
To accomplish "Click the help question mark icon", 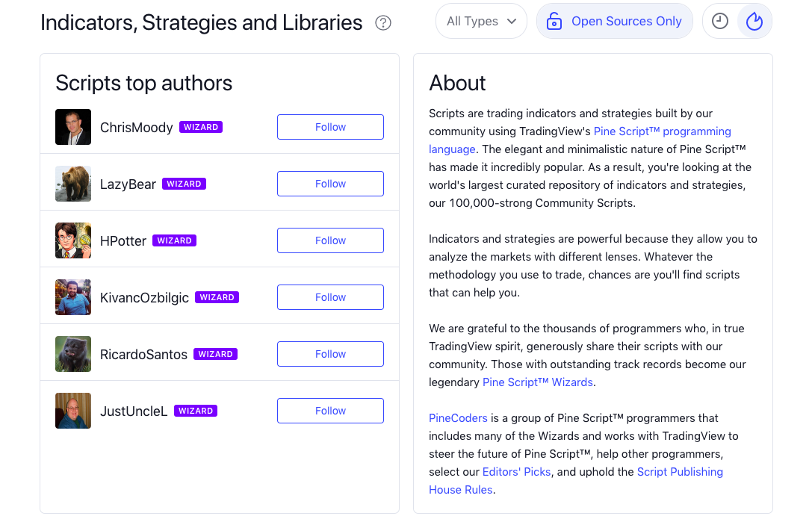I will click(x=383, y=22).
